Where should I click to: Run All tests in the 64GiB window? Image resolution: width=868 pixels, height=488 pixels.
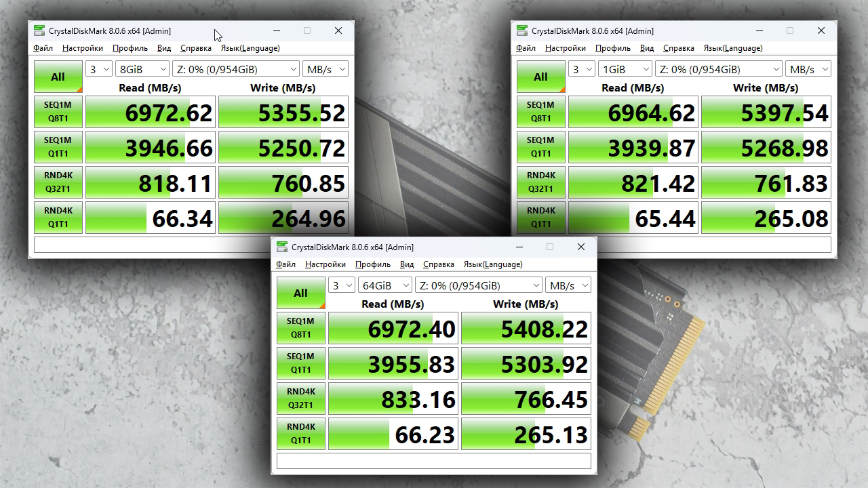(301, 293)
